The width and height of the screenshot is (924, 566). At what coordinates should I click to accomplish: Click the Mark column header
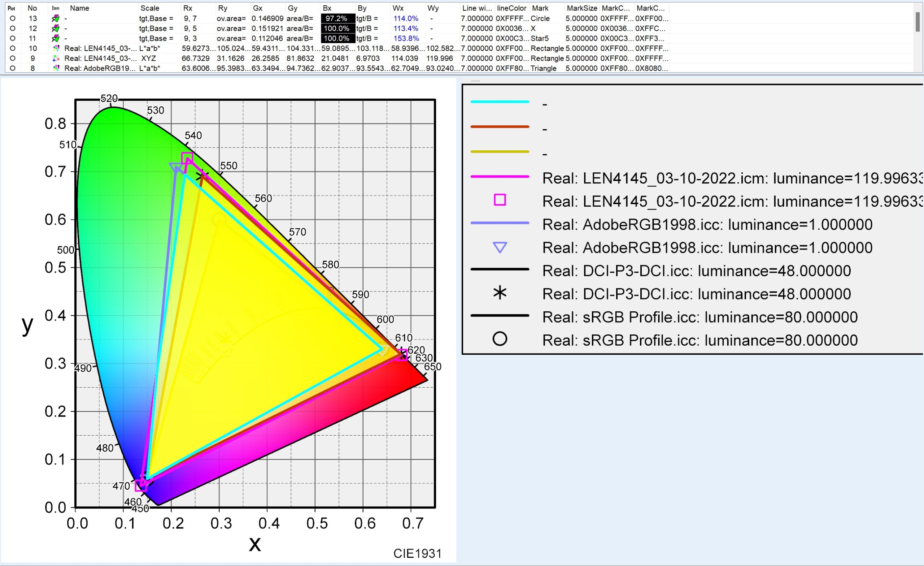tap(540, 8)
